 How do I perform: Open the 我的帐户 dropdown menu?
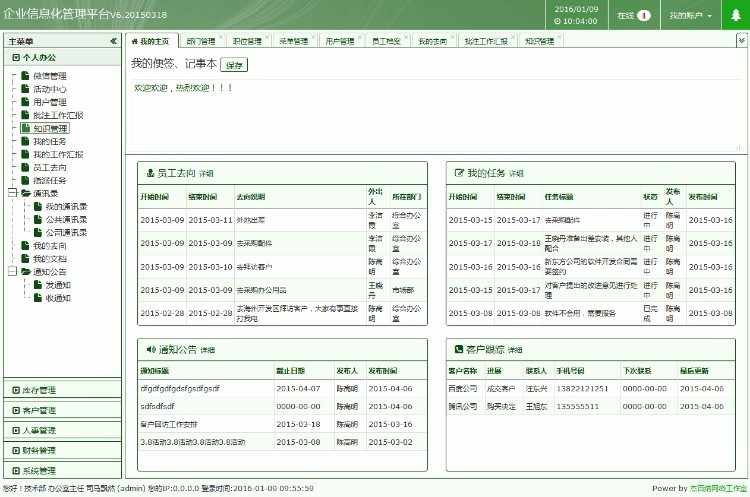691,15
